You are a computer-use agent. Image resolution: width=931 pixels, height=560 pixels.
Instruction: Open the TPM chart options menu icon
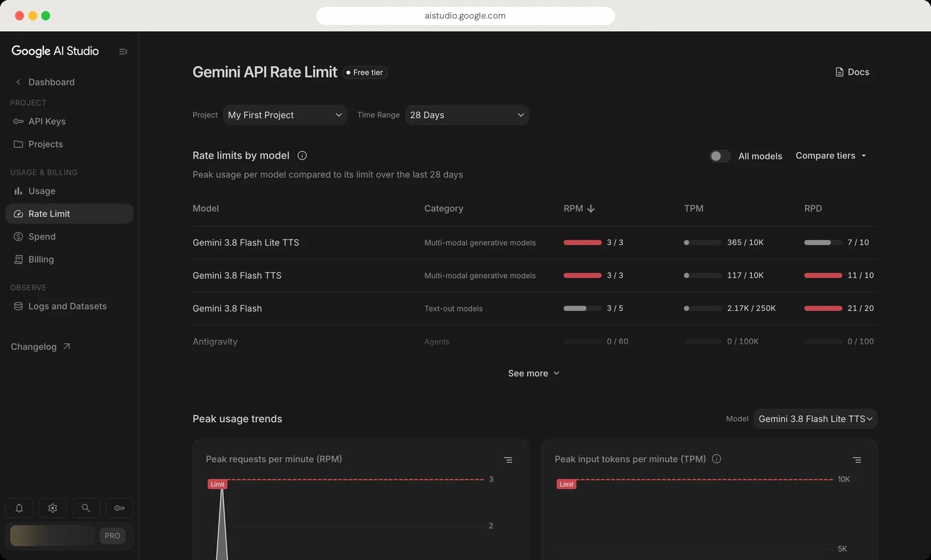(x=857, y=460)
